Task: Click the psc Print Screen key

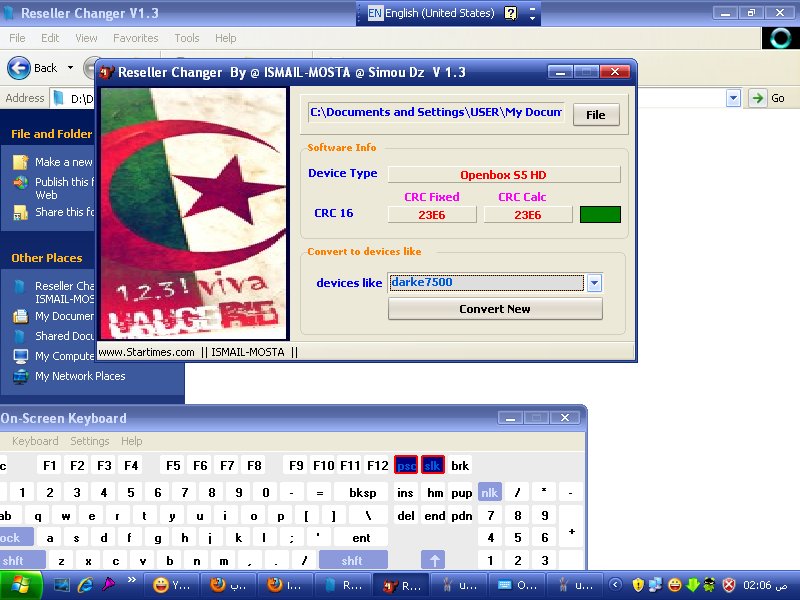Action: coord(406,465)
